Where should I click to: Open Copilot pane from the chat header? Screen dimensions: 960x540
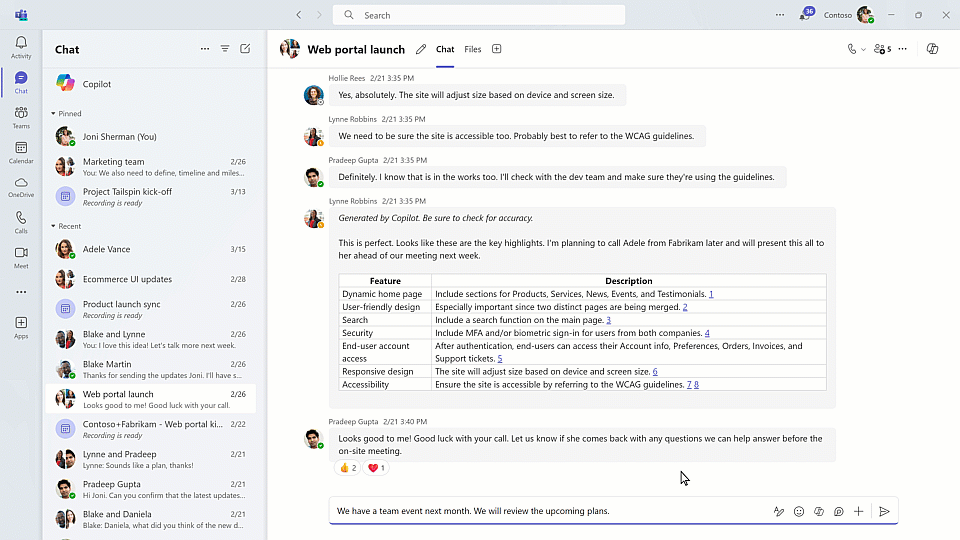click(x=933, y=49)
